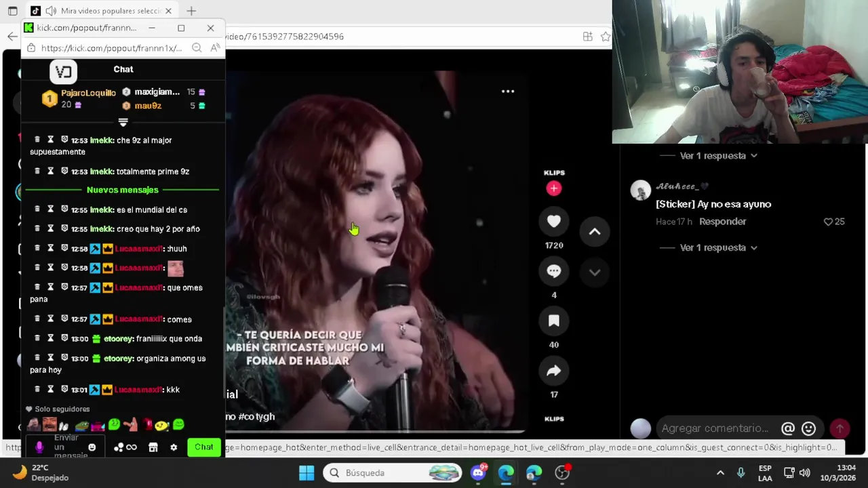
Task: Timeout imekk on 'totalmente prime 9z' message
Action: 50,171
